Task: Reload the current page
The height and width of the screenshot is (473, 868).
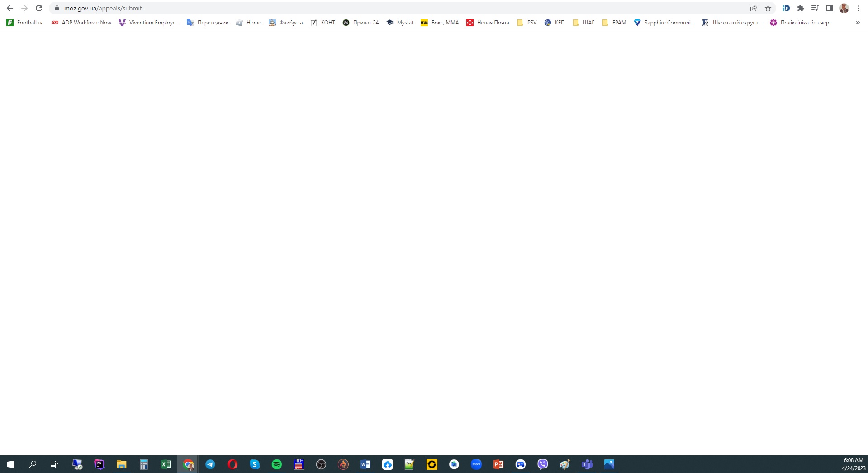Action: point(39,8)
